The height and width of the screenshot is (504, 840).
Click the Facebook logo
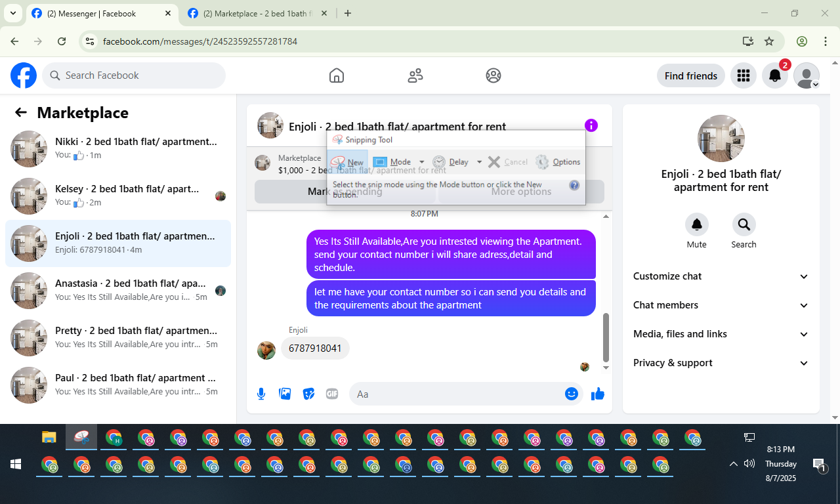click(24, 75)
